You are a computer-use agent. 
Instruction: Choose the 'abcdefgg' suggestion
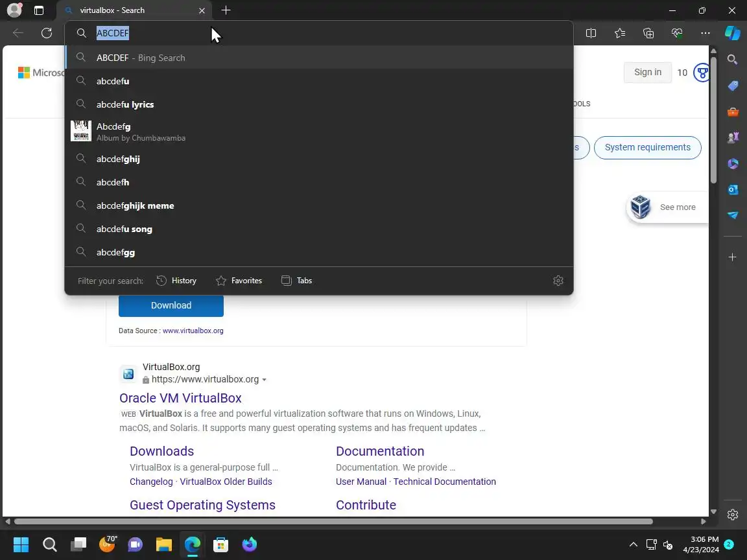319,252
